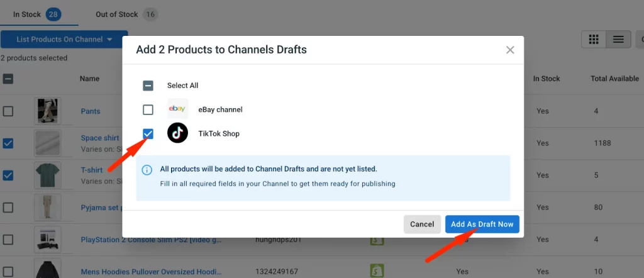Click the dialog title Add 2 Products

click(x=221, y=50)
